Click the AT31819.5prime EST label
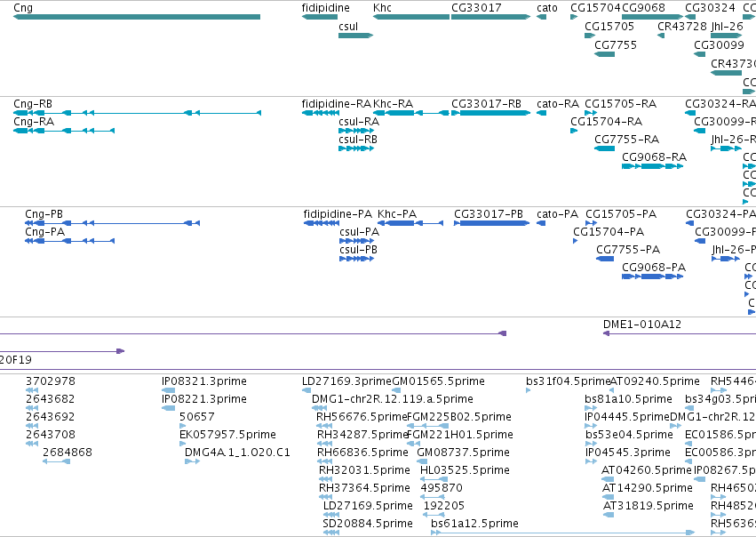Screen dimensions: 756x537 (649, 506)
